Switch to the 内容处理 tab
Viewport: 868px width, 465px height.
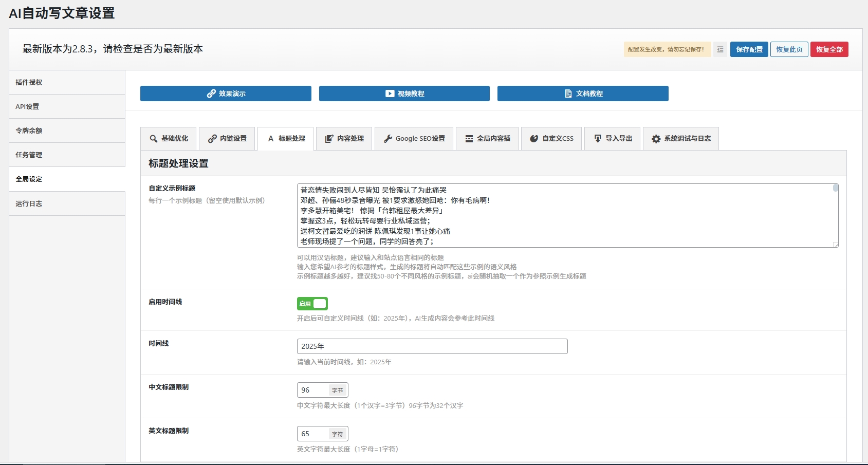pyautogui.click(x=344, y=139)
